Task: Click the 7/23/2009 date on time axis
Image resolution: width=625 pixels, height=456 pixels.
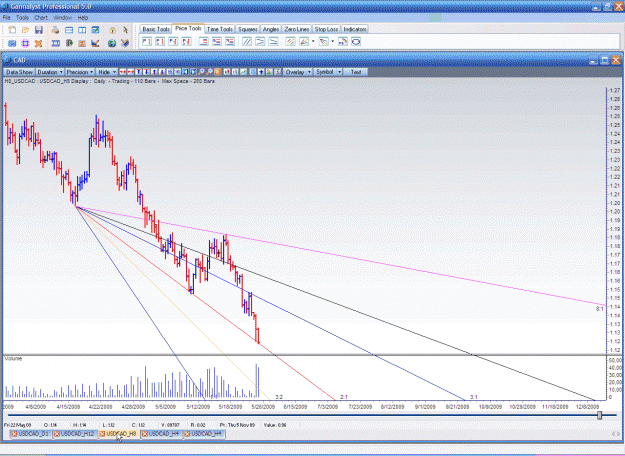Action: point(360,407)
